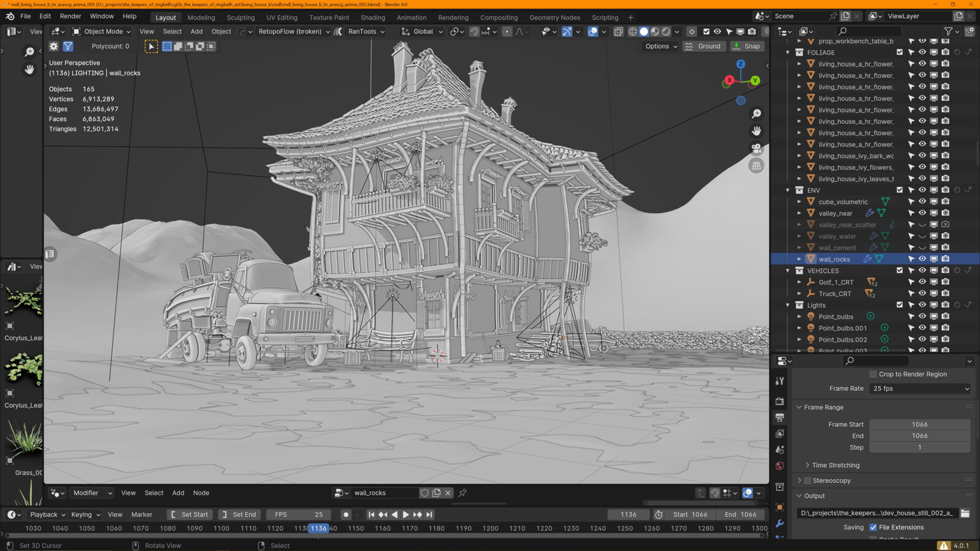This screenshot has height=551, width=980.
Task: Open the Scene properties tab icon
Action: [x=780, y=449]
